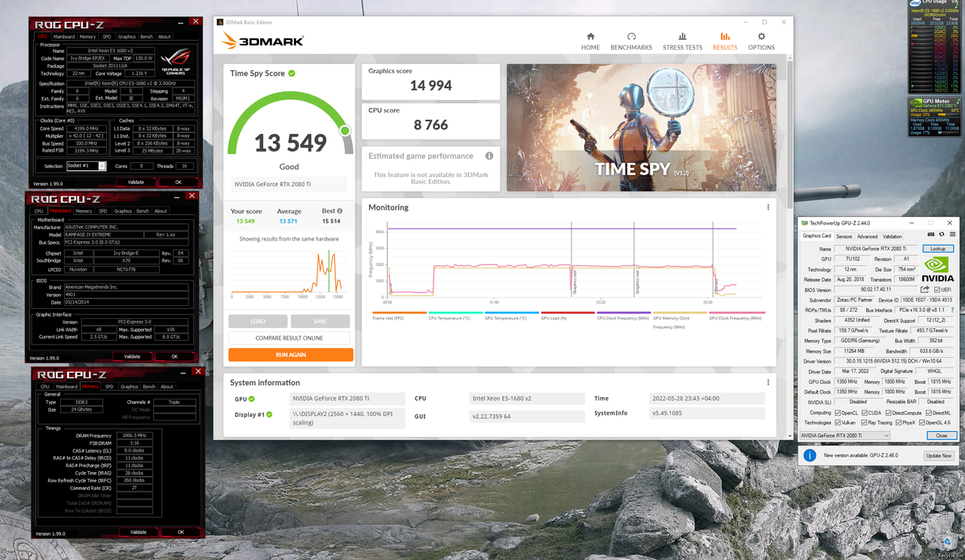This screenshot has height=560, width=965.
Task: Click the 3DMark logo
Action: pos(263,41)
